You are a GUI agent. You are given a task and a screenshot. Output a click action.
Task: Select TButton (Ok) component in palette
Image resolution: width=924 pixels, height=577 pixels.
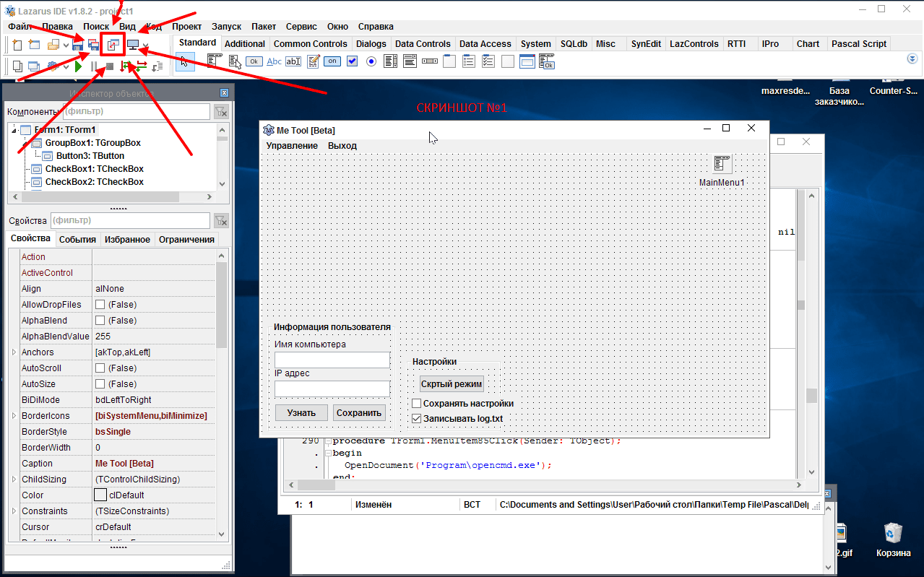(x=254, y=61)
